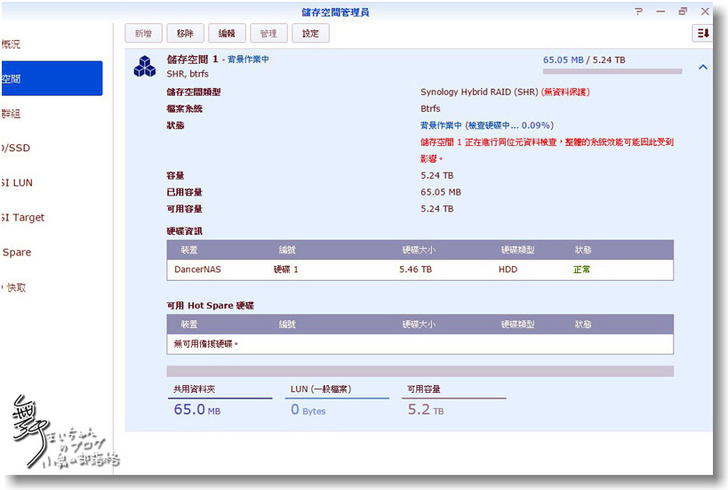Click the 狀態 column header in disk info
Screen dimensions: 728x490
point(584,249)
